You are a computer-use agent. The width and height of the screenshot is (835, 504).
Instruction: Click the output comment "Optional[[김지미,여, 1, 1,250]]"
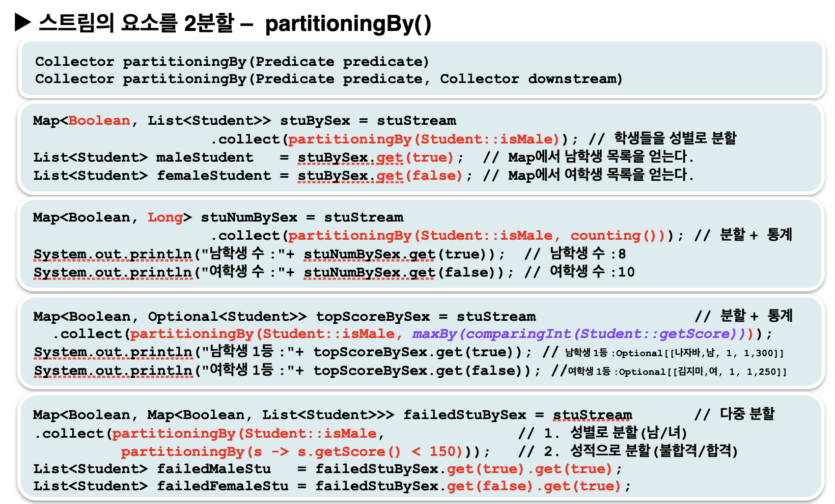(x=703, y=372)
